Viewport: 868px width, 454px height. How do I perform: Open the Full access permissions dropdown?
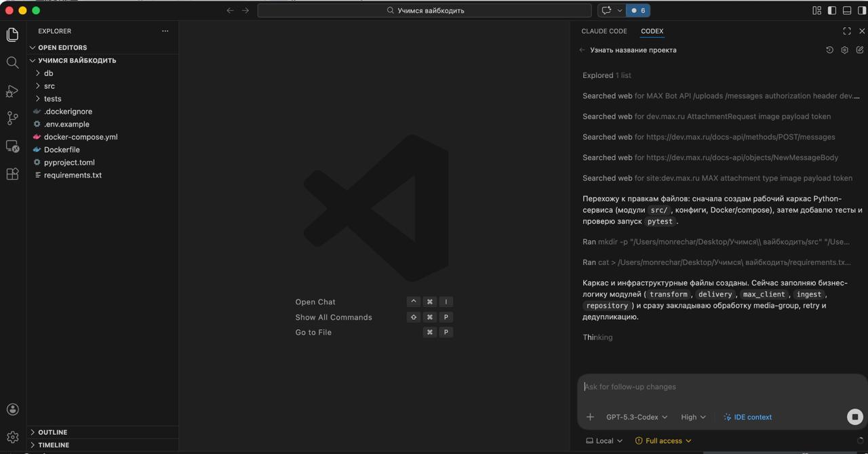click(663, 440)
